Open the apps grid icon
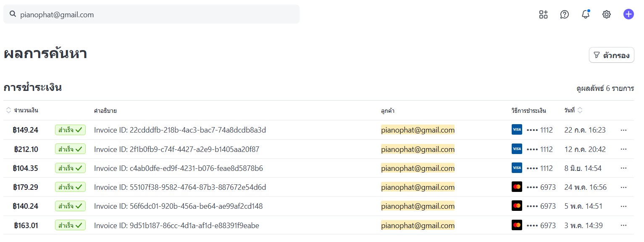644x242 pixels. tap(544, 15)
